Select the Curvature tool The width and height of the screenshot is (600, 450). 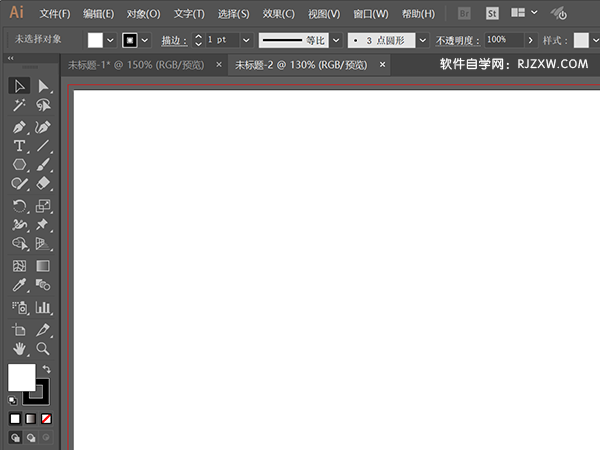tap(43, 127)
